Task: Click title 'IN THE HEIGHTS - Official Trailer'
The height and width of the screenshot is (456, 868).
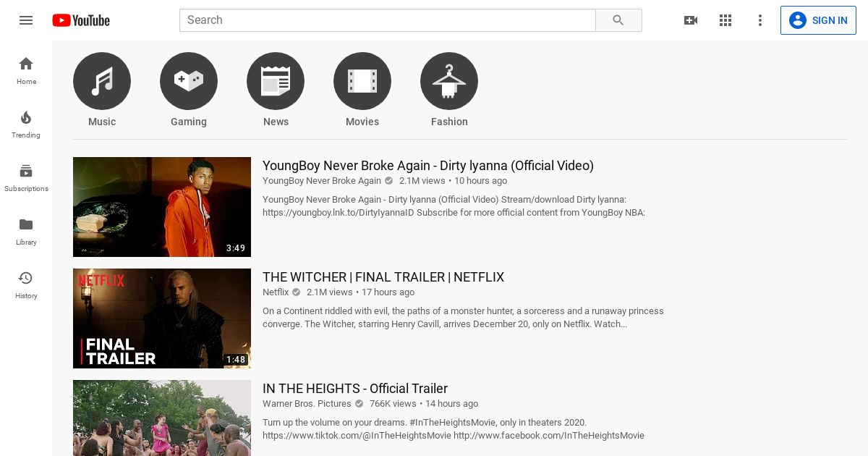Action: (x=355, y=389)
